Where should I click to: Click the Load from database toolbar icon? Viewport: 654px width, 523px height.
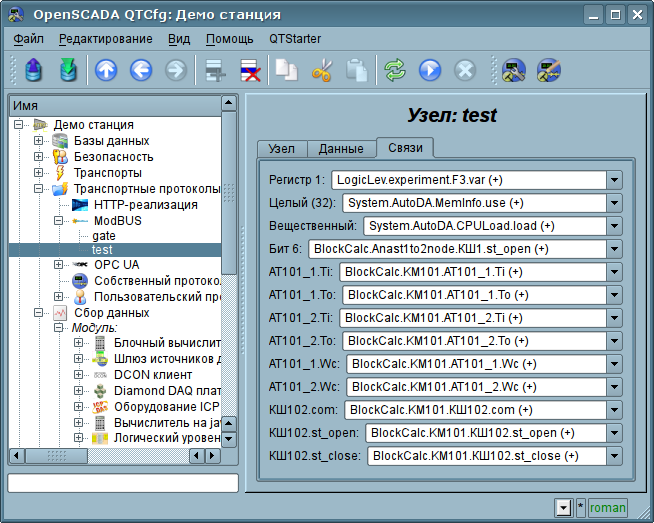click(34, 70)
